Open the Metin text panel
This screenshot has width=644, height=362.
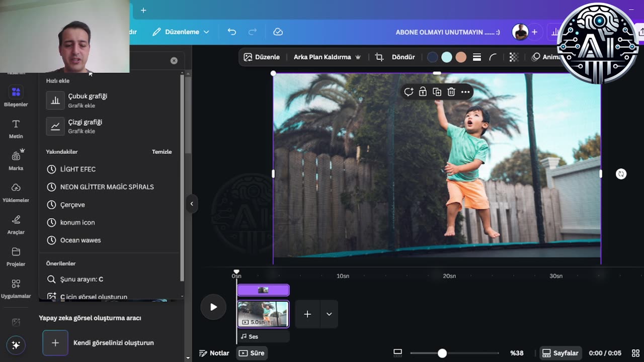point(16,129)
